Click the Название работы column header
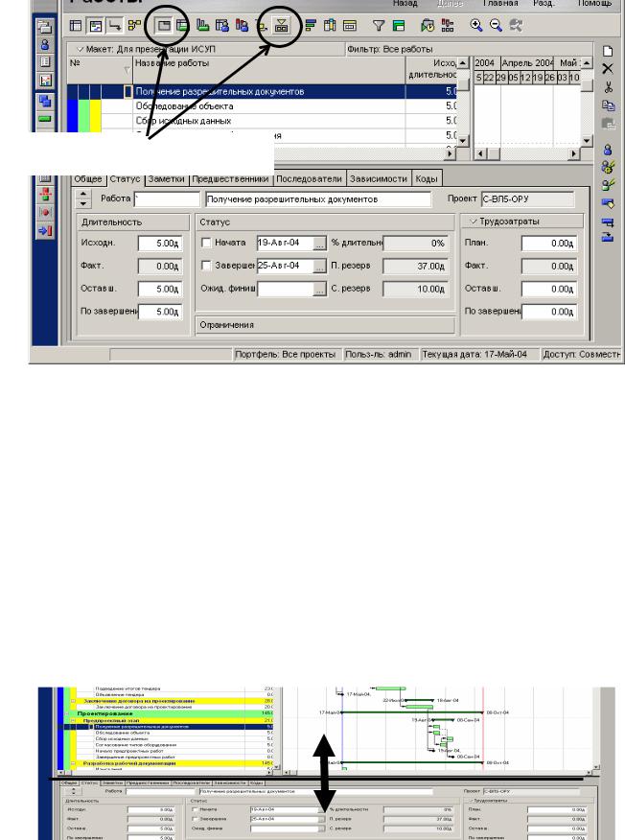 pos(268,69)
